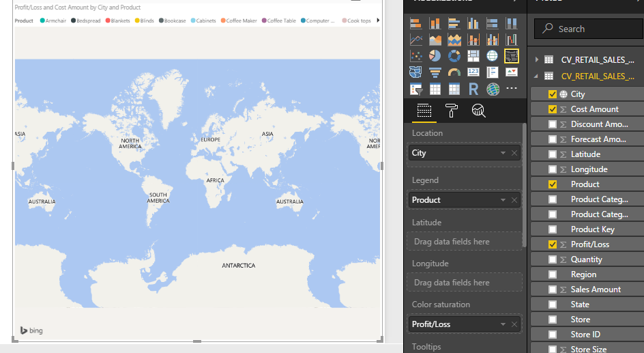Select the Matrix visualization icon
644x353 pixels.
[454, 89]
